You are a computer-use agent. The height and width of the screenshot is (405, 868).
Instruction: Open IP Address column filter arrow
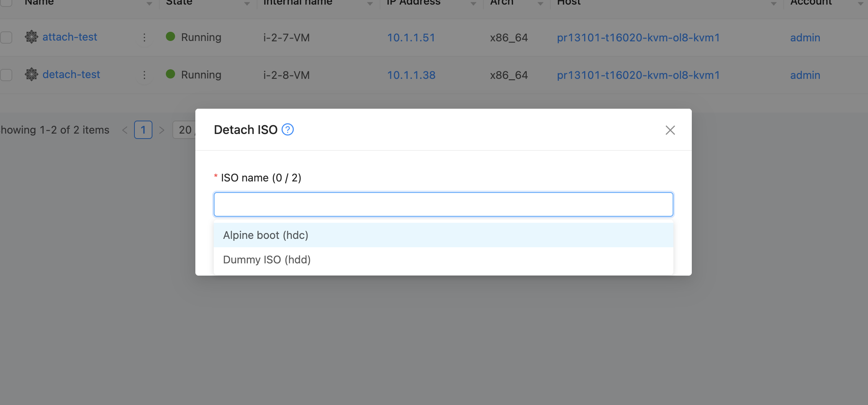coord(473,3)
